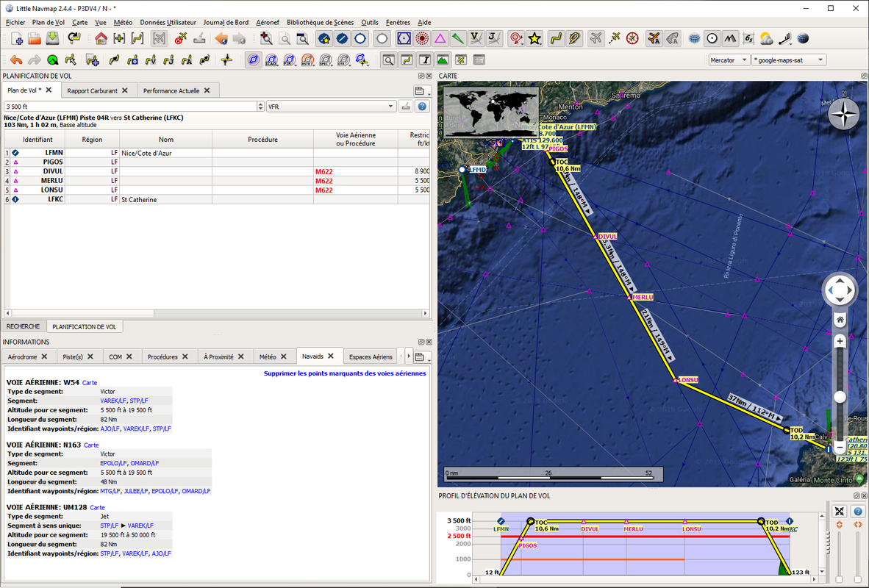
Task: Switch to RECHERCHE tab
Action: [x=24, y=327]
